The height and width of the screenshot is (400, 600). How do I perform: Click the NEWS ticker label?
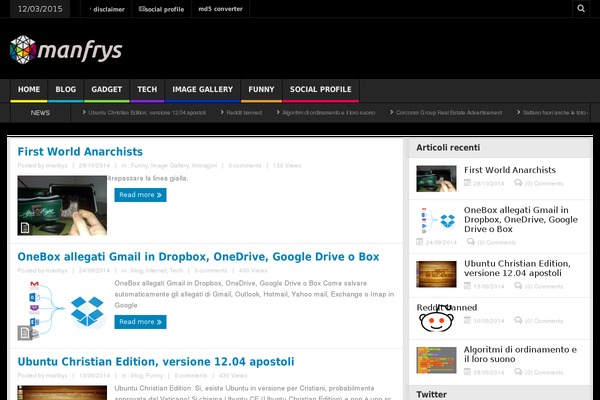40,113
